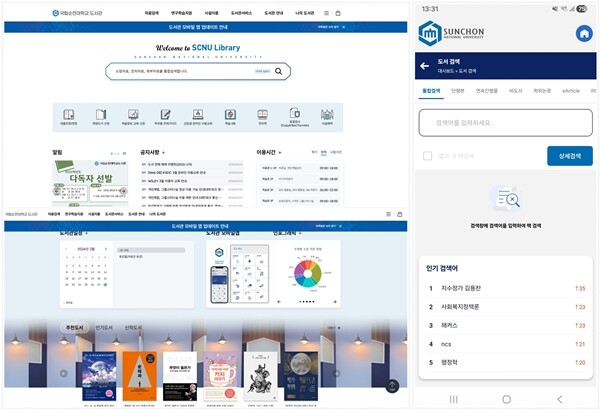This screenshot has width=600, height=410.
Task: Tap the home icon in mobile app header
Action: tap(583, 33)
